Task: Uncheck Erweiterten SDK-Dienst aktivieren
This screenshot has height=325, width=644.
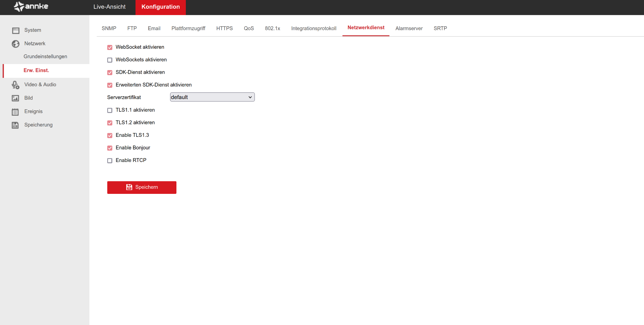Action: point(110,85)
